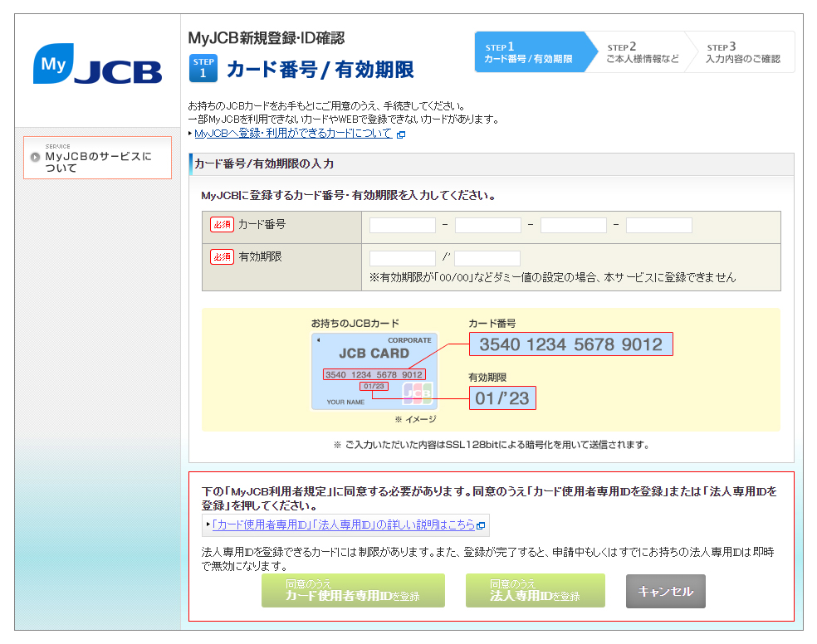Image resolution: width=817 pixels, height=644 pixels.
Task: Click the sample JCB CARD image
Action: [374, 372]
